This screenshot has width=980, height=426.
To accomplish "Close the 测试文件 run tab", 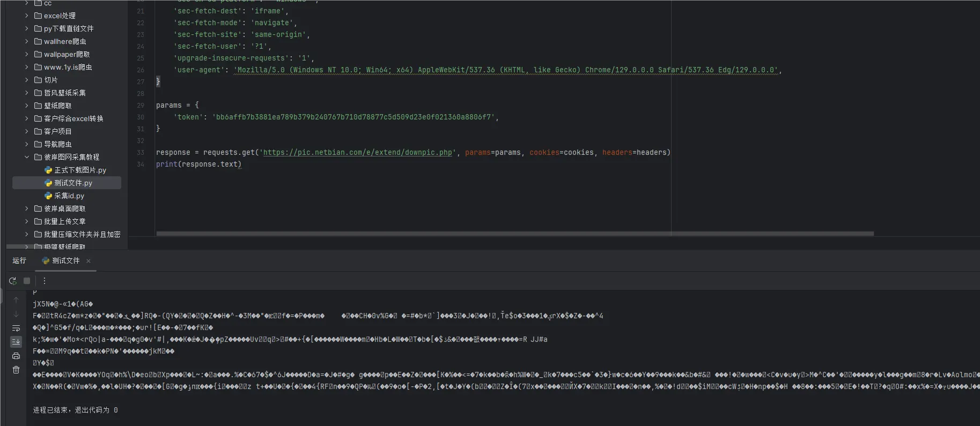I will tap(89, 261).
